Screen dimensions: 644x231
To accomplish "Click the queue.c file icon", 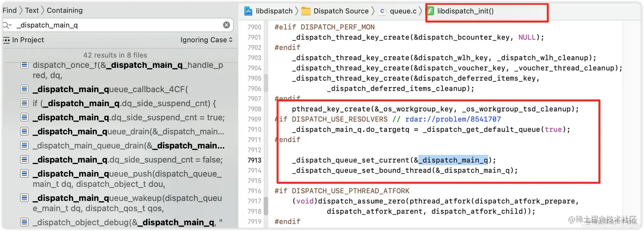I will tap(382, 11).
